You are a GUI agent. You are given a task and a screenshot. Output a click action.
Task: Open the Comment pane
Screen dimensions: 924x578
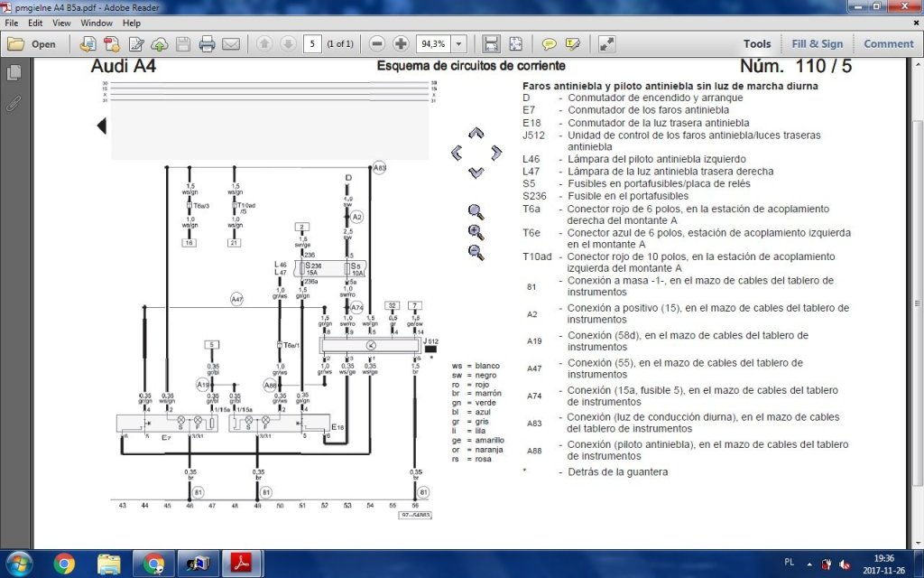click(x=888, y=44)
